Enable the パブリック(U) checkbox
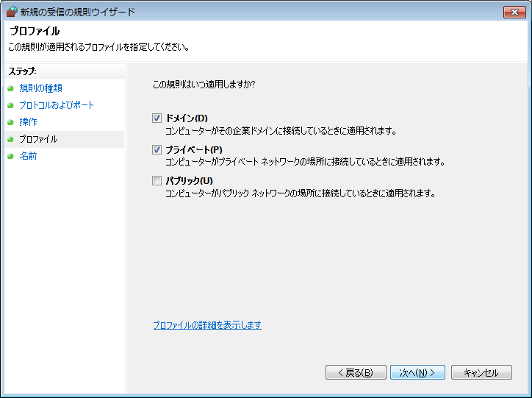Screen dimensions: 532x398 [x=157, y=181]
